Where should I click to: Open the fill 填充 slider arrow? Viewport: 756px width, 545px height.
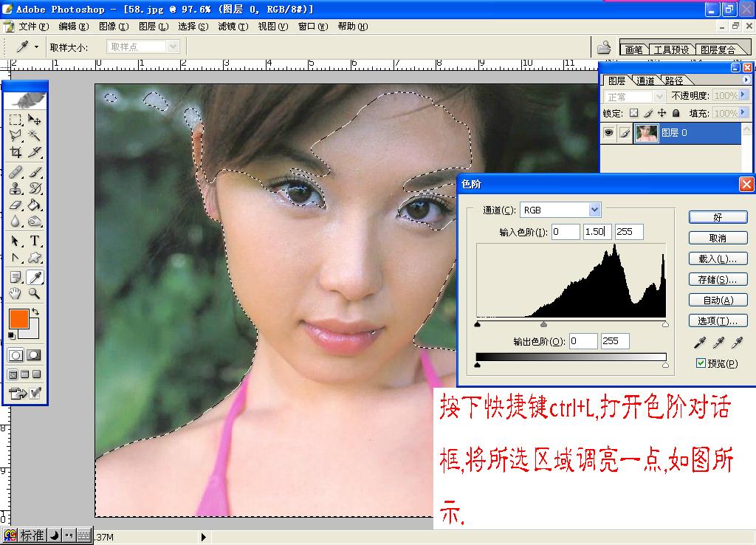click(743, 112)
